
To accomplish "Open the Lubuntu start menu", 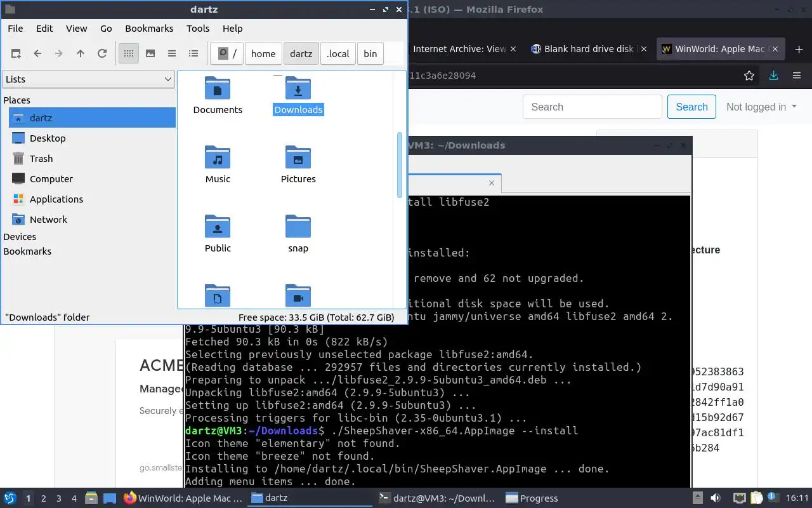I will pyautogui.click(x=10, y=498).
